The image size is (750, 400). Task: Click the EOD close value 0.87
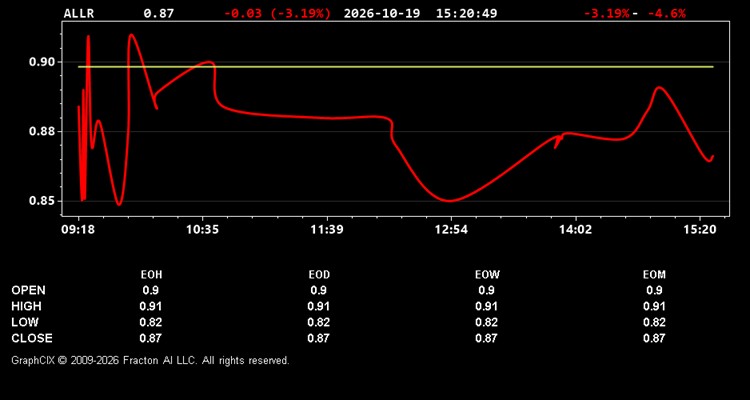(319, 338)
